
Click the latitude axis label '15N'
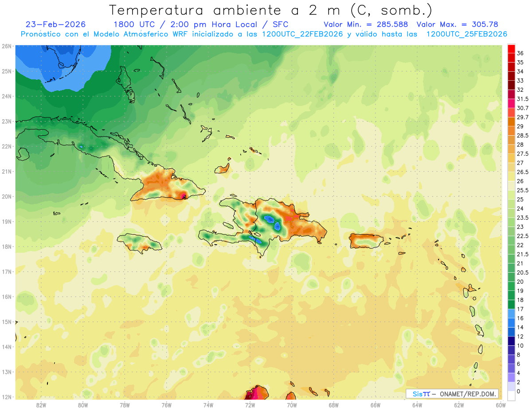[7, 322]
